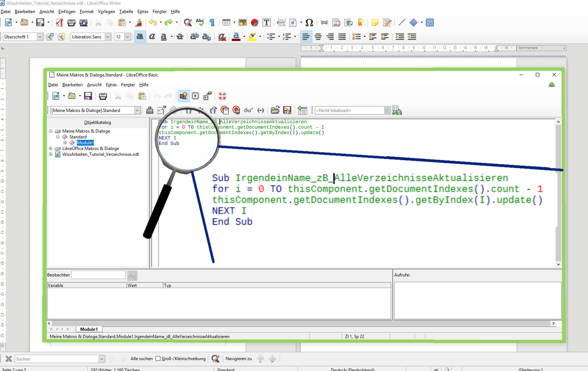Insert text box icon in Writer toolbar
Image resolution: width=588 pixels, height=371 pixels.
point(267,22)
